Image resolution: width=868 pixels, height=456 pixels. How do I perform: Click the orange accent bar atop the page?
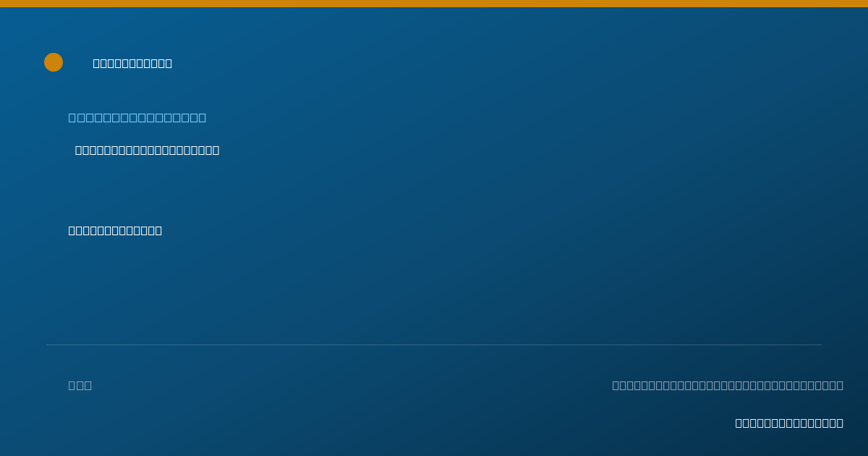point(434,4)
